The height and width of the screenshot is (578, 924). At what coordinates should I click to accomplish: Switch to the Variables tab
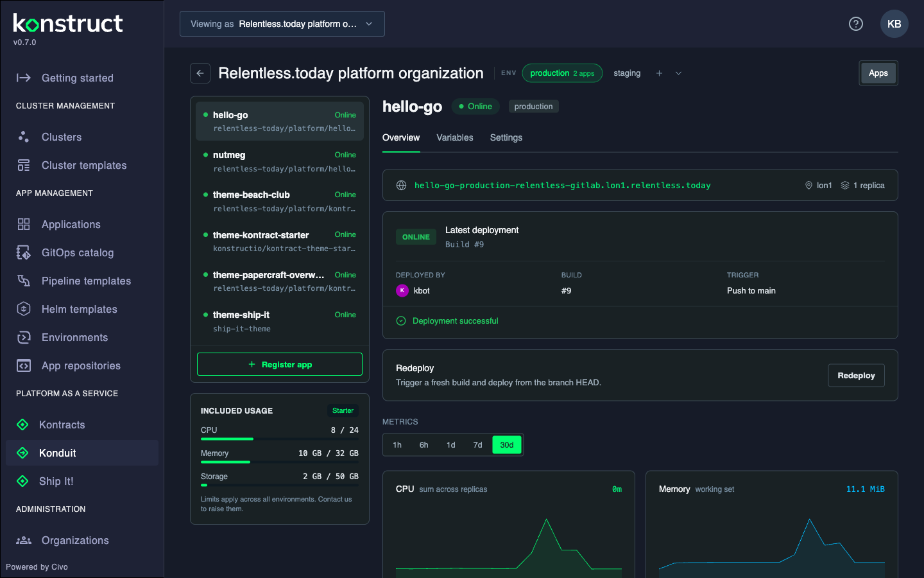[455, 137]
